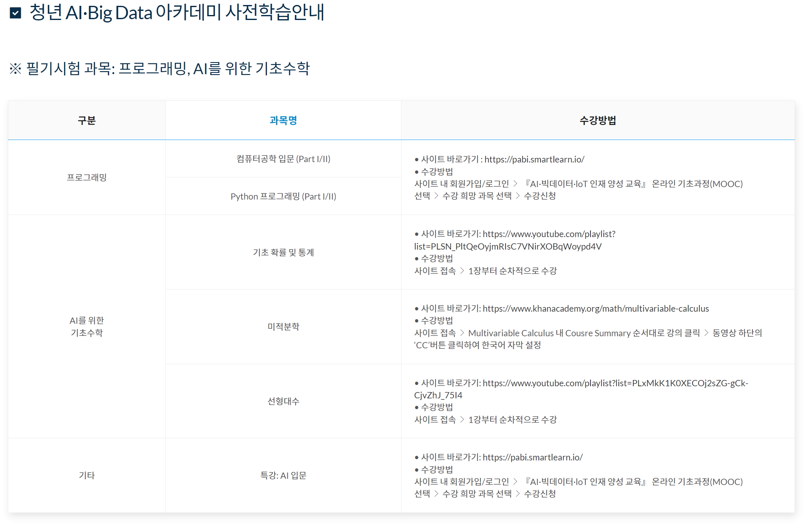The image size is (812, 530).
Task: Open the YouTube playlist link for 기초 확률 및 통계
Action: [548, 234]
